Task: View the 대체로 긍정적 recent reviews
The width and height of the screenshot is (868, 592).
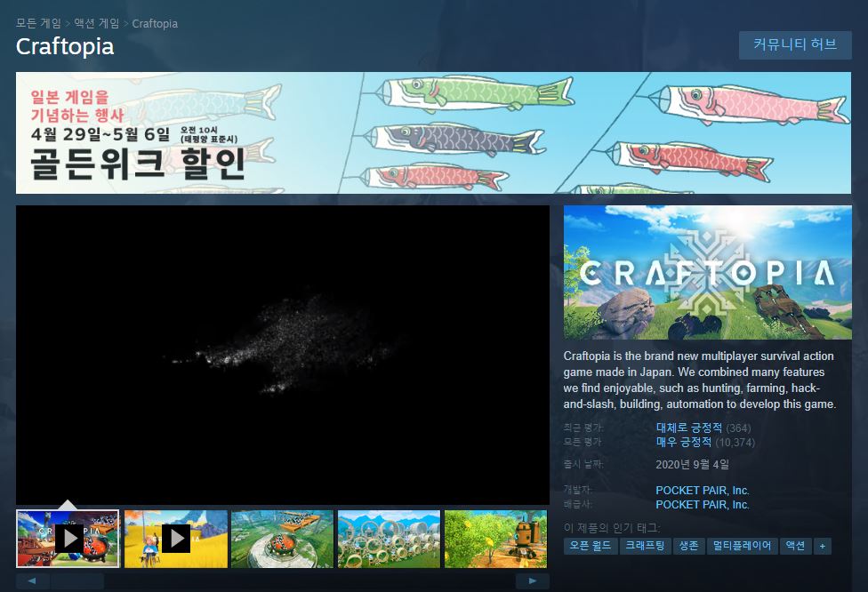Action: pyautogui.click(x=688, y=428)
